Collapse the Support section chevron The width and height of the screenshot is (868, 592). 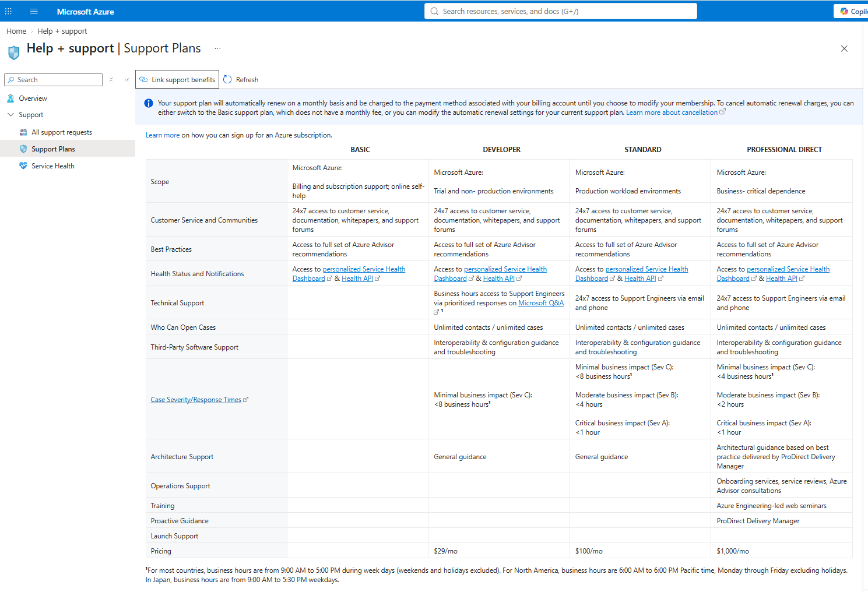pos(10,115)
